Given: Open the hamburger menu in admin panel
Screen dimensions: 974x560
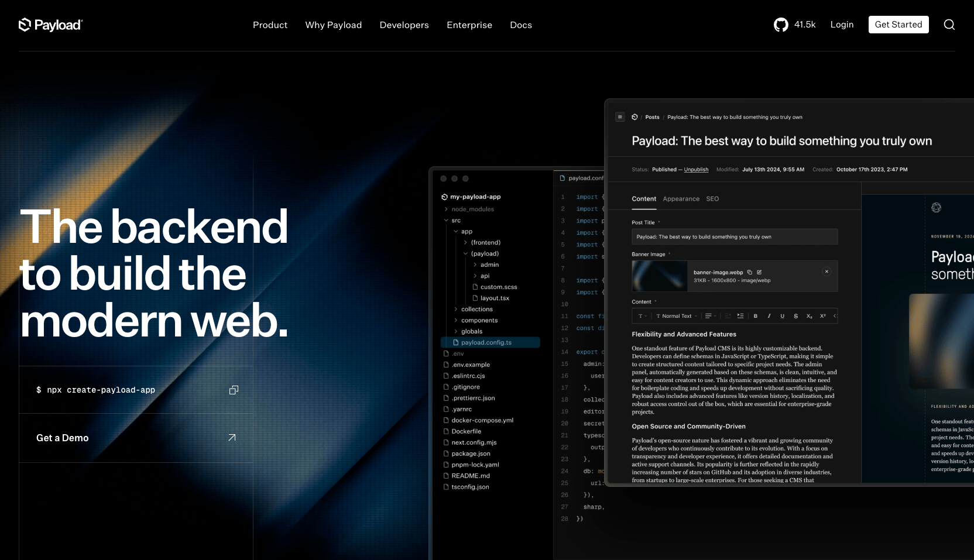Looking at the screenshot, I should tap(620, 117).
